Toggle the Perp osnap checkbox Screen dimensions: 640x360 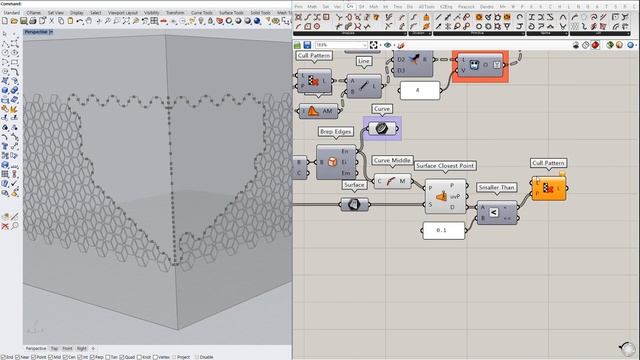(x=92, y=357)
